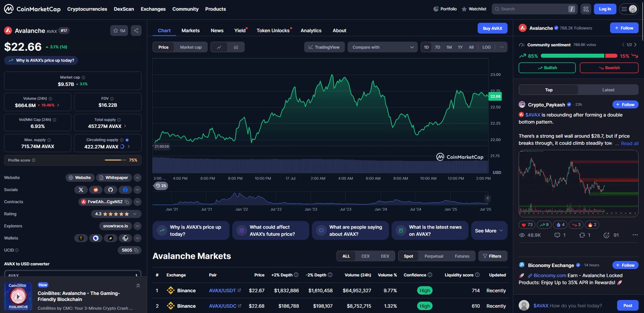This screenshot has height=313, width=644.
Task: Vote Bullish on community sentiment
Action: click(x=547, y=68)
